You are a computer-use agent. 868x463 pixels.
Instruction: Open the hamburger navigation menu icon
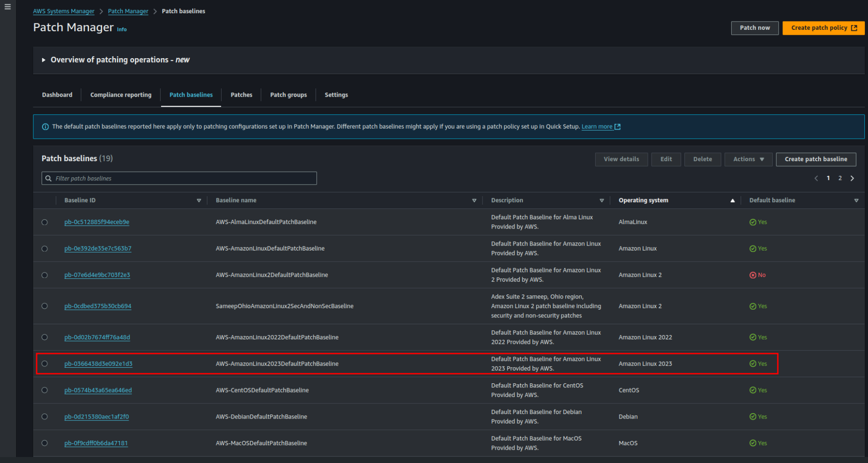coord(8,7)
